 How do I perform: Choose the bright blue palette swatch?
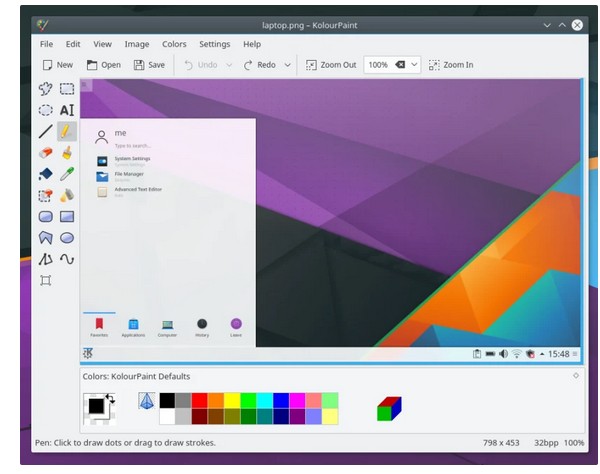(281, 400)
